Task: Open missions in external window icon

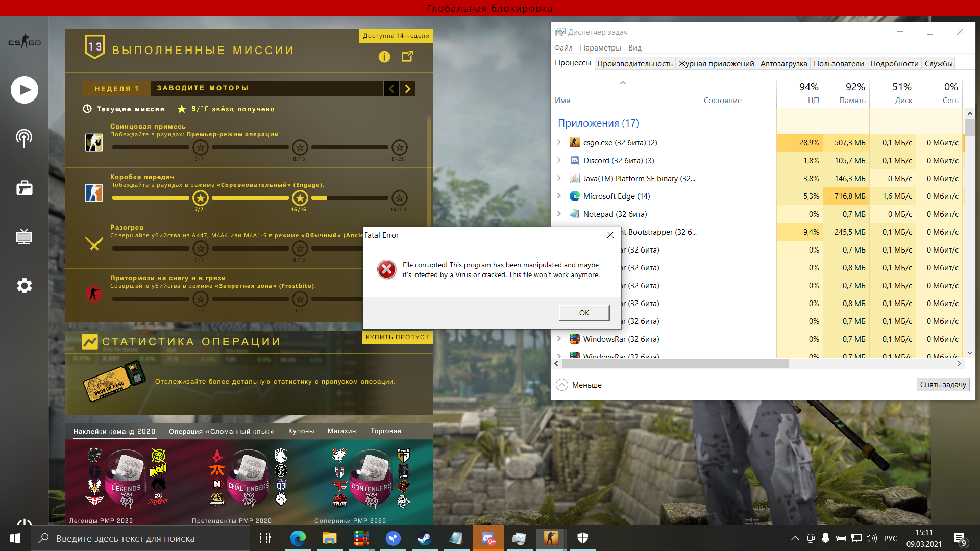Action: [x=407, y=56]
